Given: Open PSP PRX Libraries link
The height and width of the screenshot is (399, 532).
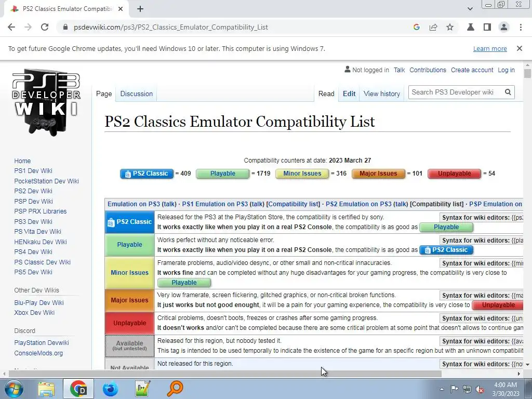Looking at the screenshot, I should (41, 211).
